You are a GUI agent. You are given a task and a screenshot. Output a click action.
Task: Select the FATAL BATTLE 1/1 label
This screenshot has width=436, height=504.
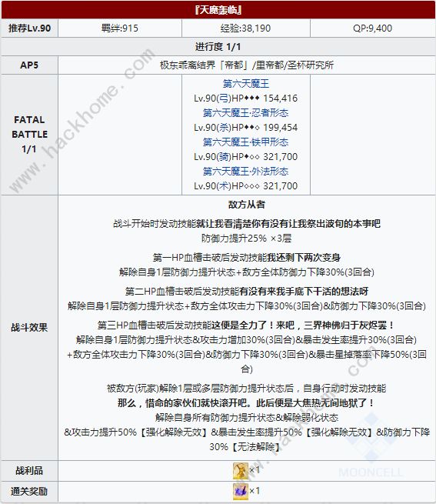(x=29, y=135)
